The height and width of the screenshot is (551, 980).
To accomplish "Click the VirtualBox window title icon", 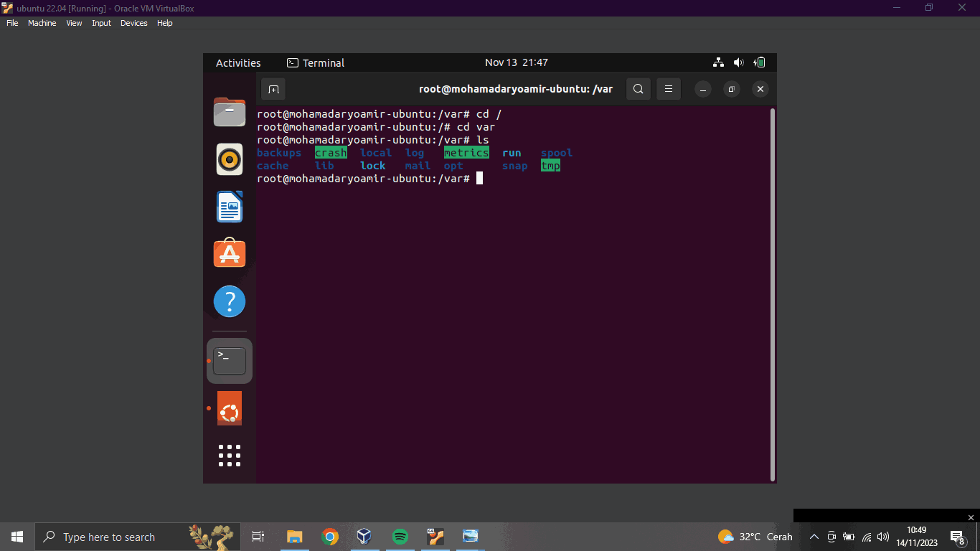I will 7,8.
